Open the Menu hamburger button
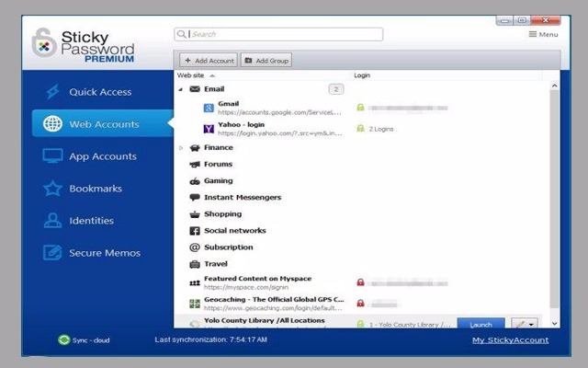Viewport: 588px width, 368px height. pyautogui.click(x=543, y=35)
